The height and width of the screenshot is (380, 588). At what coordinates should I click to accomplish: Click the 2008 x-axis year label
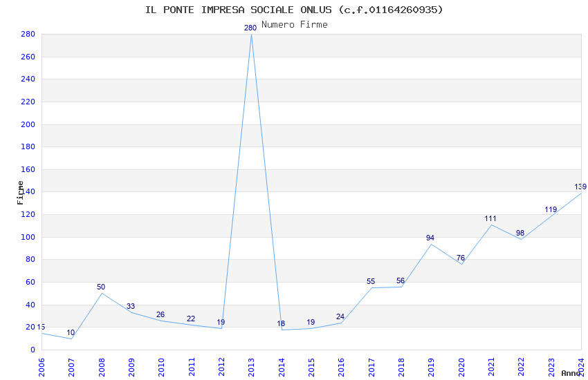pyautogui.click(x=101, y=368)
